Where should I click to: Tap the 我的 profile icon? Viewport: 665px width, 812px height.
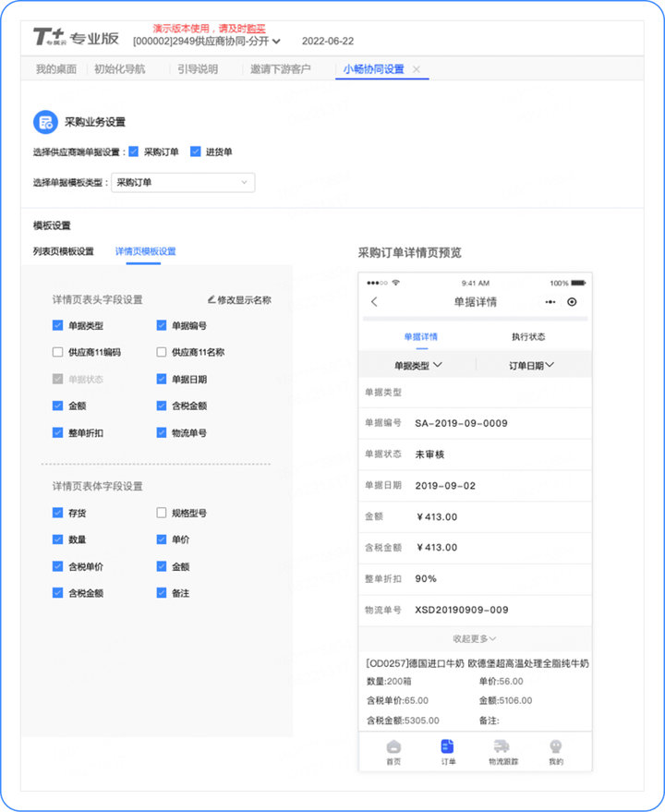coord(556,746)
